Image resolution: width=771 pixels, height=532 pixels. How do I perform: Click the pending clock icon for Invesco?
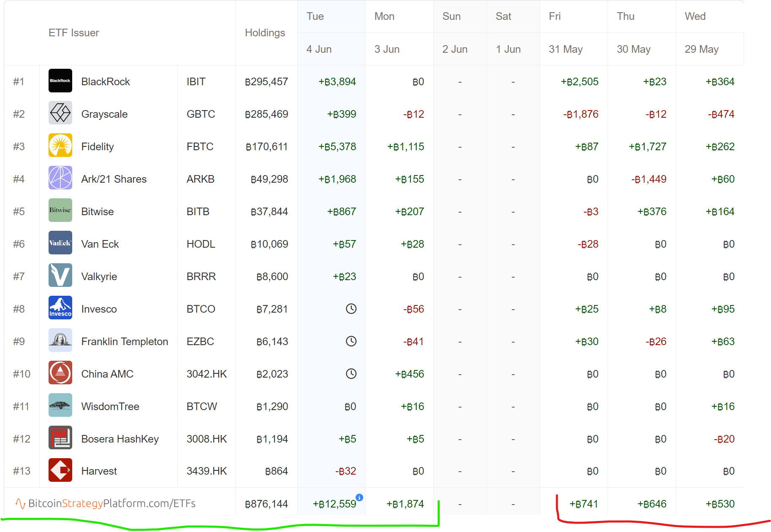click(x=351, y=309)
